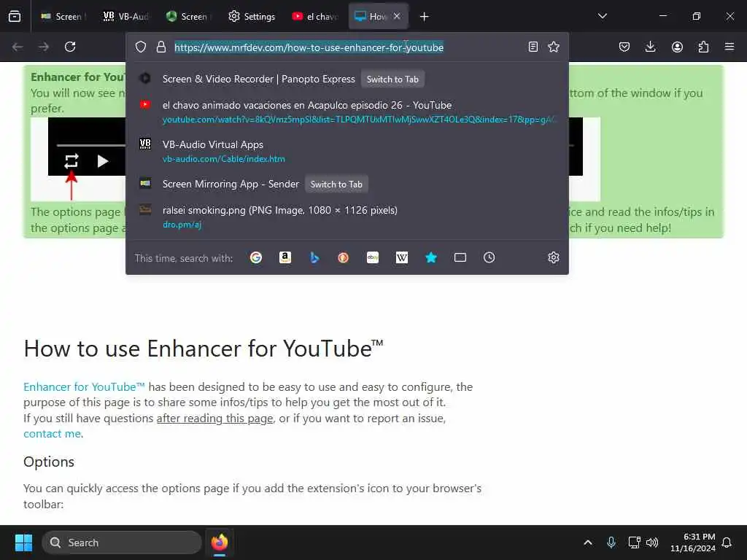747x560 pixels.
Task: Click Firefox icon in the taskbar
Action: point(219,542)
